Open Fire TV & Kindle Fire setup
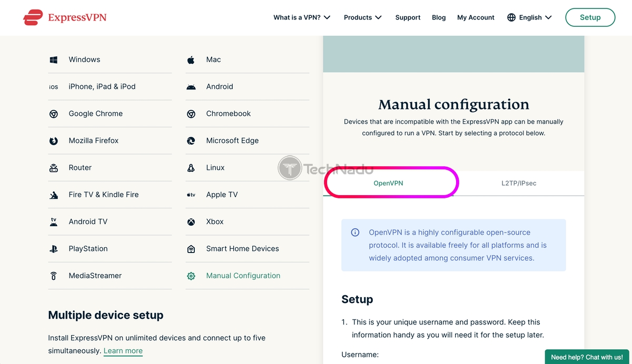The image size is (632, 364). (x=110, y=195)
